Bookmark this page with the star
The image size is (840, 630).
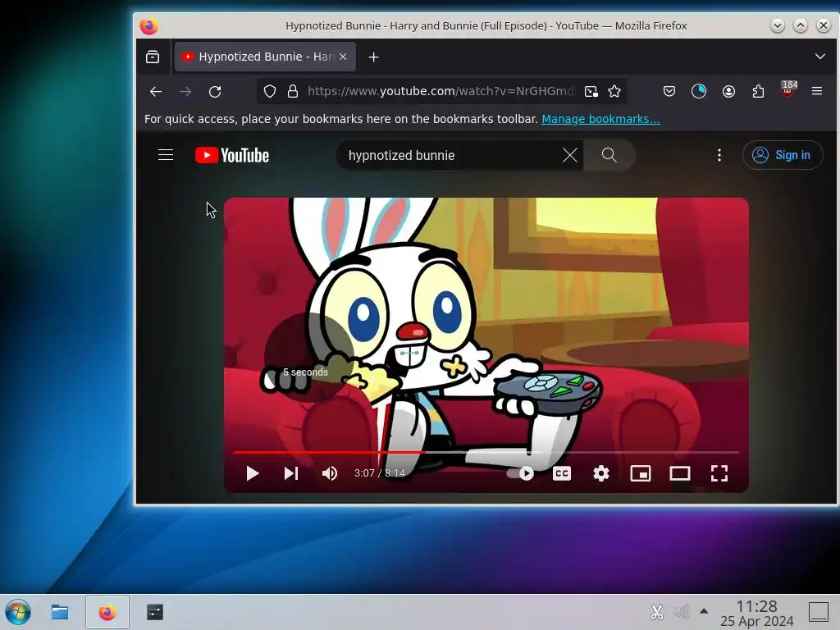(x=614, y=92)
